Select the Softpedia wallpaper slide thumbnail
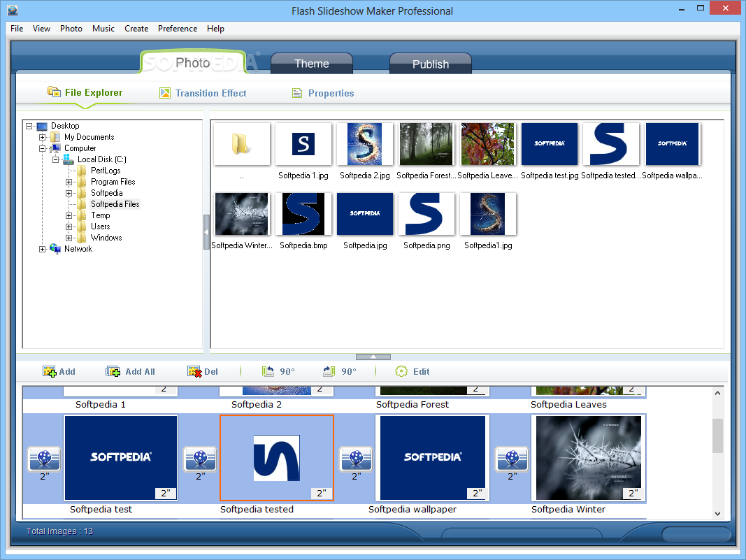The image size is (746, 560). [x=433, y=458]
